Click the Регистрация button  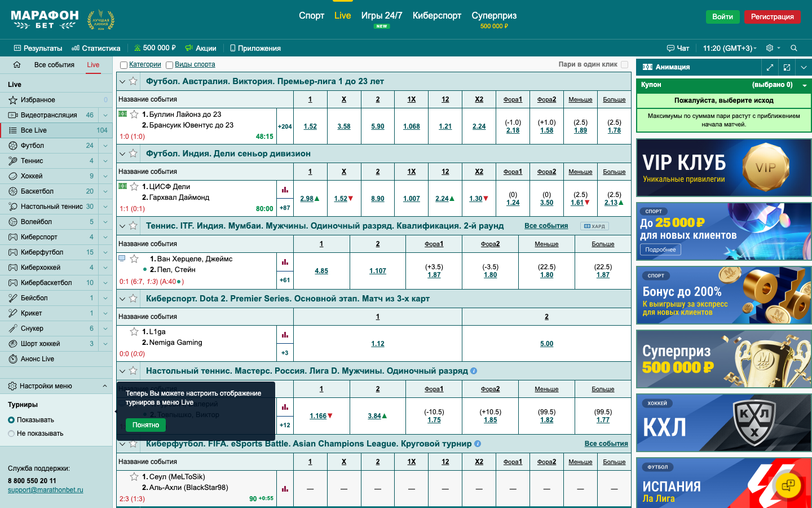tap(772, 16)
